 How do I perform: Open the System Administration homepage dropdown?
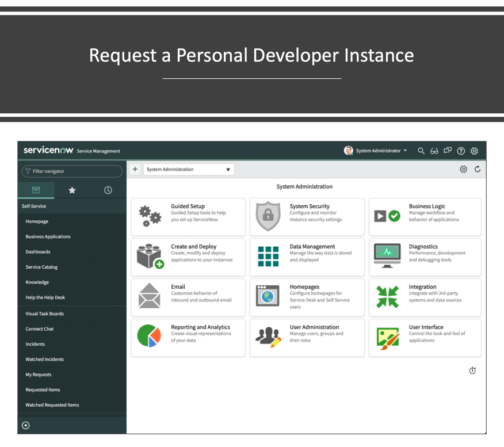(189, 169)
